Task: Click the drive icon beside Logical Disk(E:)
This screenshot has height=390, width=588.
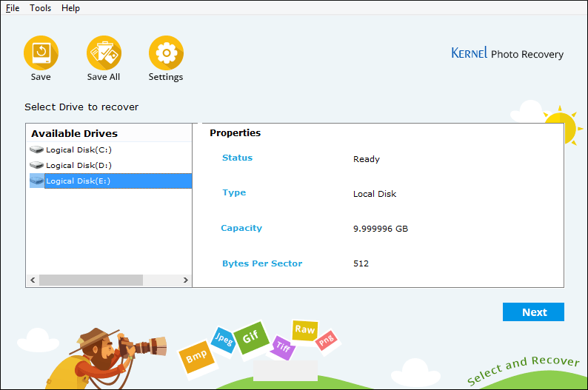Action: pos(36,181)
